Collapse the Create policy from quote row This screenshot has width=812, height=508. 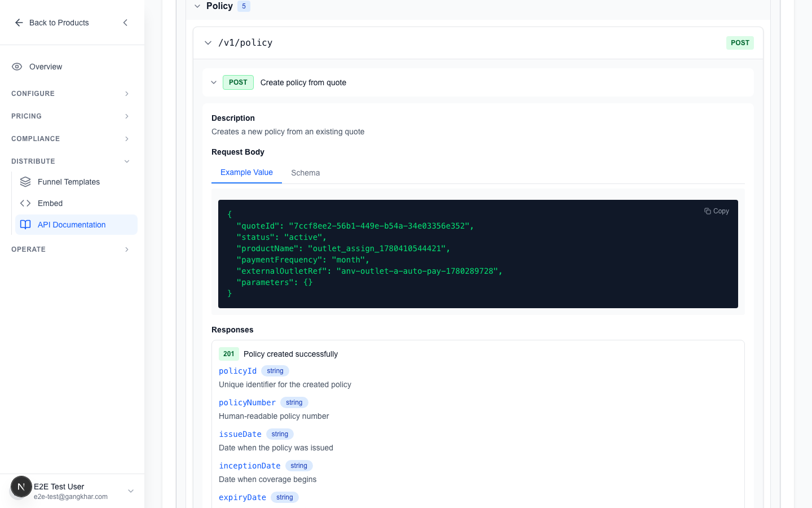[214, 82]
